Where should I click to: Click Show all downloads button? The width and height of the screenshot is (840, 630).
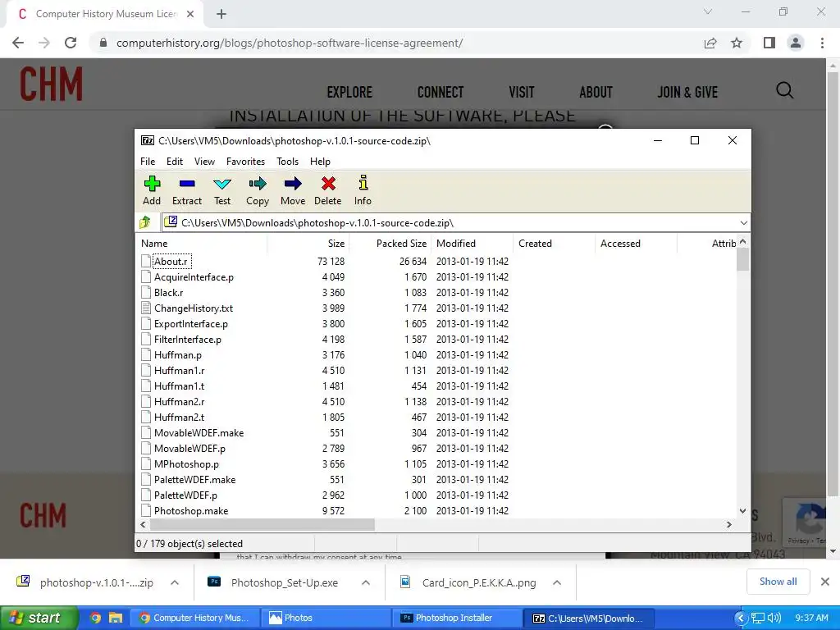coord(778,582)
